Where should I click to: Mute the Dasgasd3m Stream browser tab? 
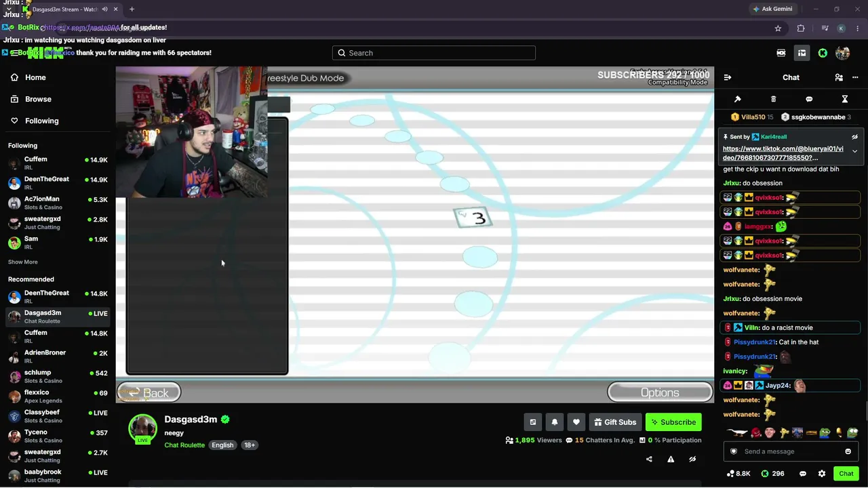(x=104, y=9)
